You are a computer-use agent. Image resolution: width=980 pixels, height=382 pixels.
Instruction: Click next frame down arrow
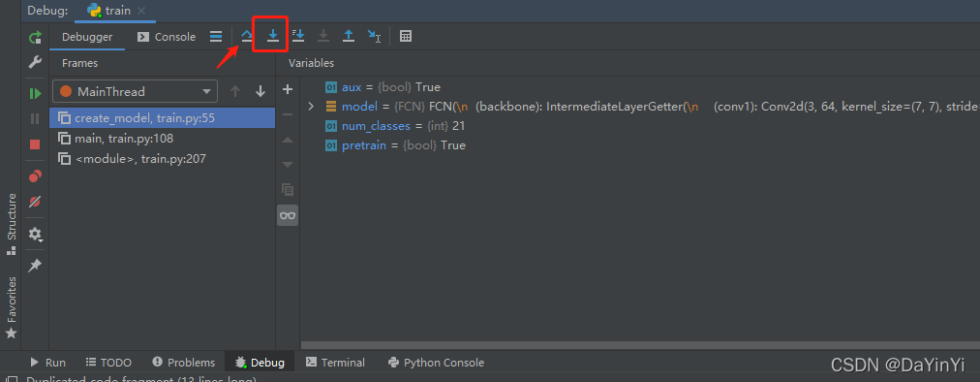pyautogui.click(x=260, y=91)
